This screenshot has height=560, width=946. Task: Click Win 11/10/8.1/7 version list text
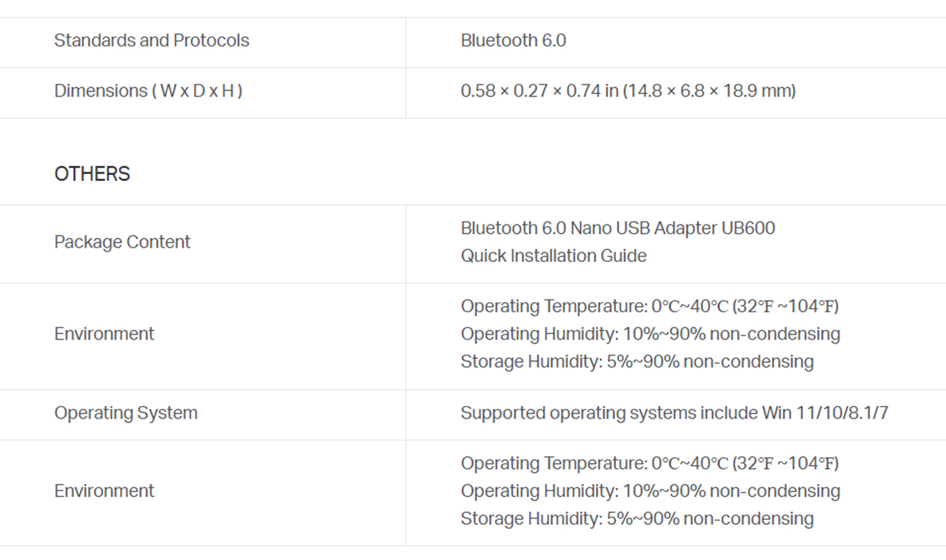point(825,413)
